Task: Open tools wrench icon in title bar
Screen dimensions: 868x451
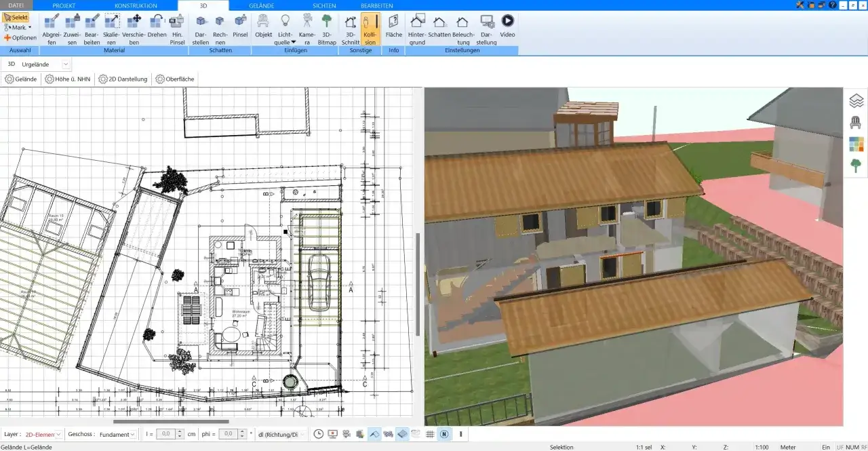Action: pos(802,5)
